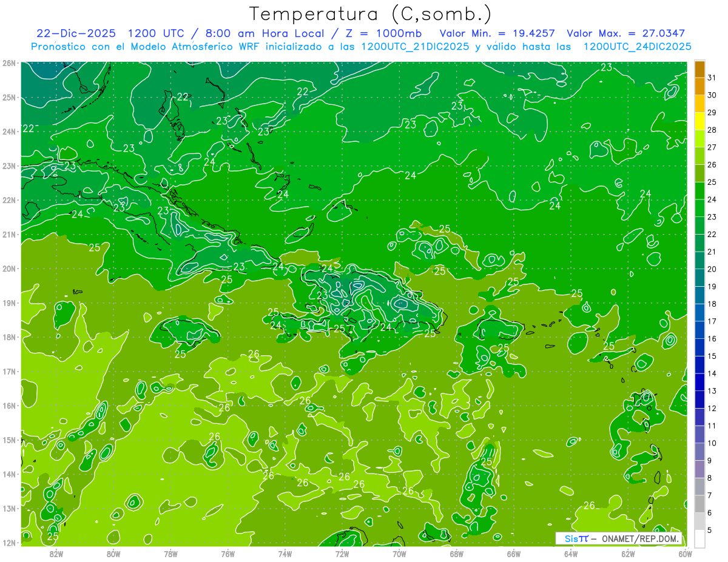728x562 pixels.
Task: Click the '14N' latitude axis label
Action: 8,474
